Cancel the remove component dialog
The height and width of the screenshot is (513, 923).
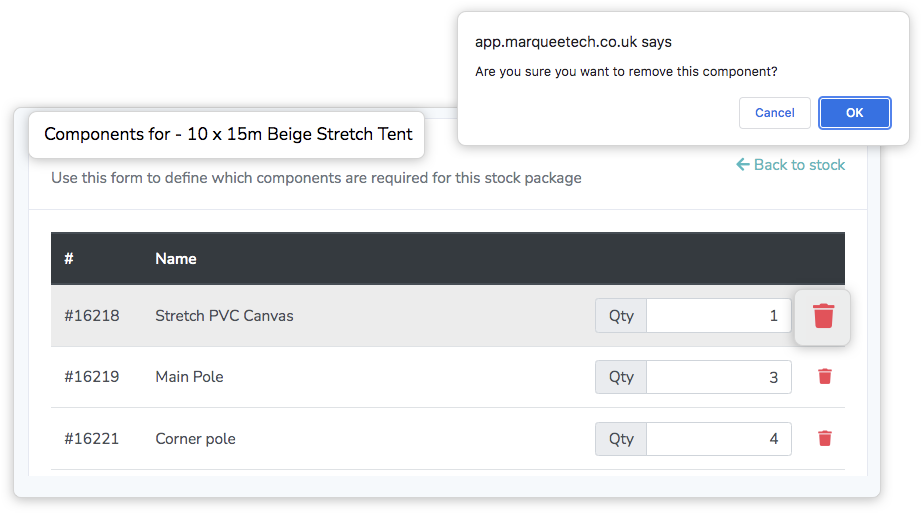point(775,112)
